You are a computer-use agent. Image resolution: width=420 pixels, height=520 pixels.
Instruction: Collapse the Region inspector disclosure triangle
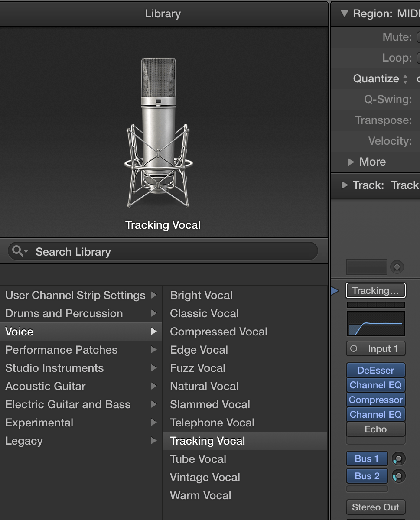345,13
